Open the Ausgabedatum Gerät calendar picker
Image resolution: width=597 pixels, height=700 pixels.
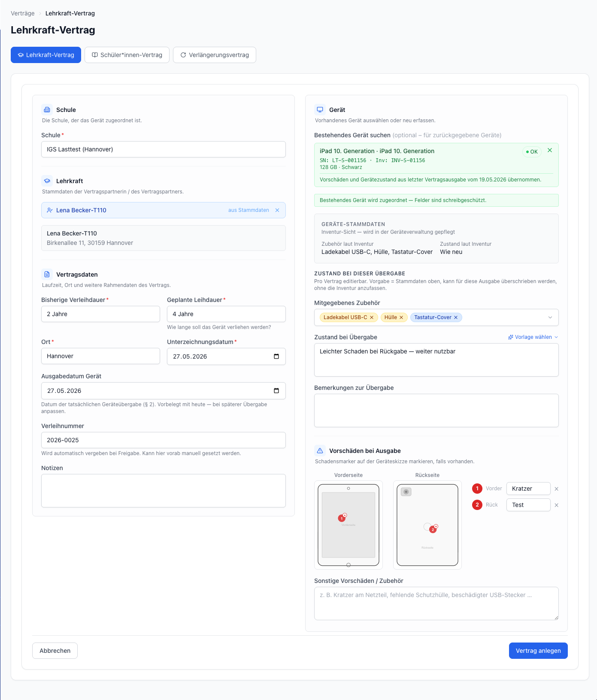click(276, 391)
